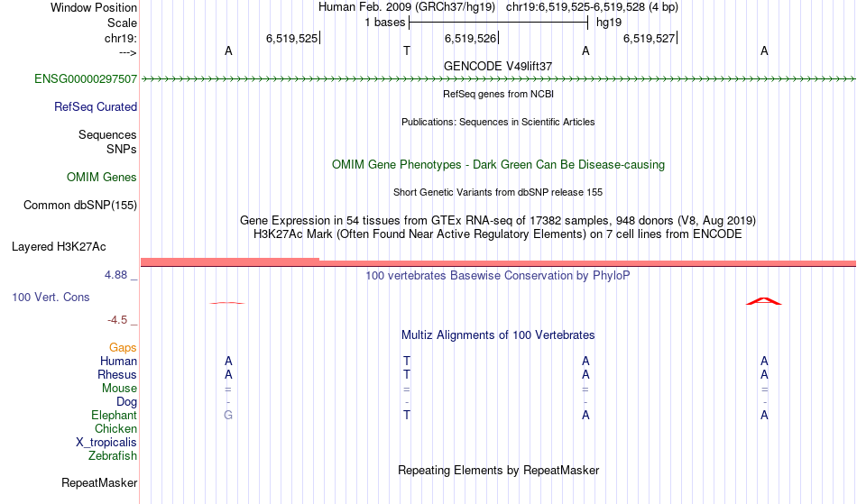Click the ENSG00000297507 gene label

pos(86,79)
